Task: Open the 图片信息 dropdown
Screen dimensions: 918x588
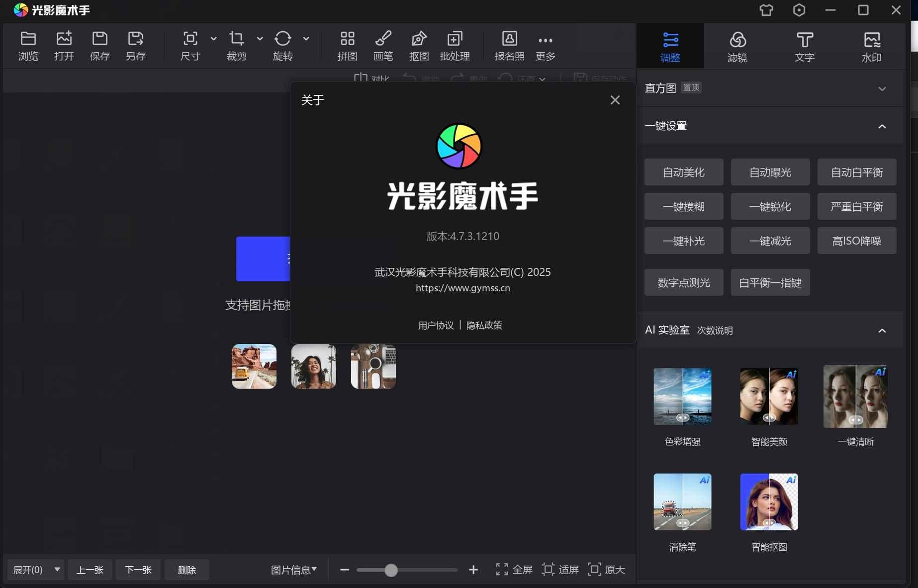Action: tap(294, 570)
